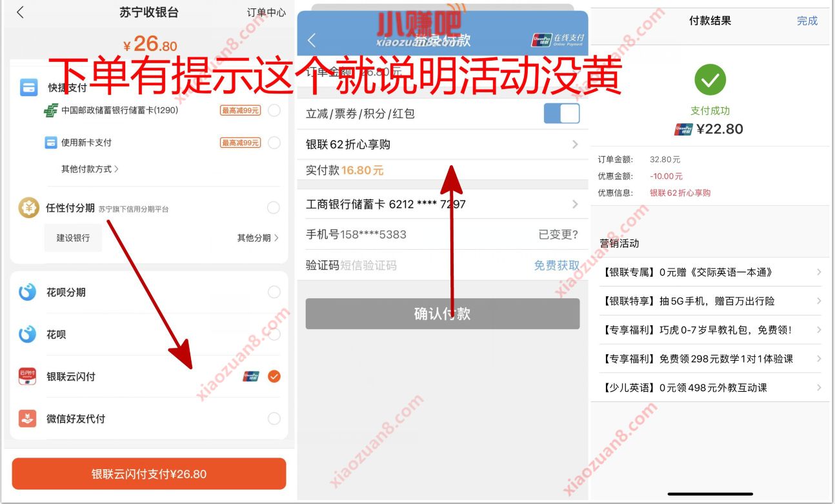Viewport: 835px width, 504px height.
Task: Open 订单中心 link
Action: tap(267, 12)
